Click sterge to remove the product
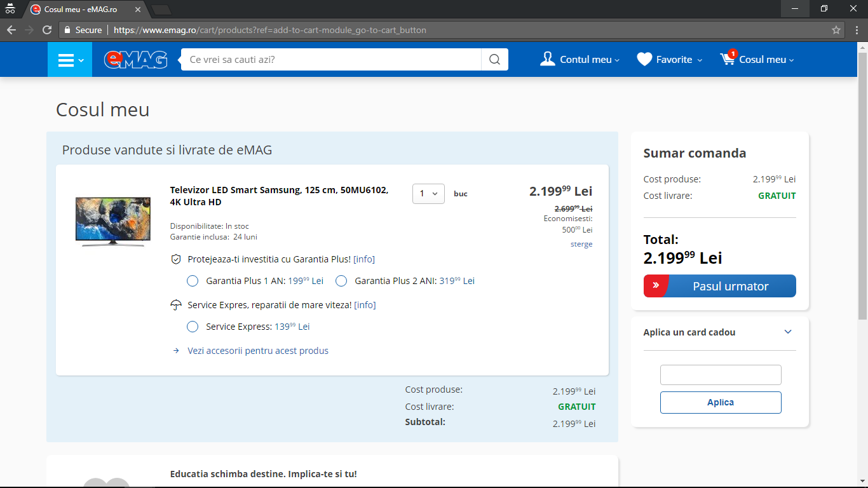This screenshot has height=488, width=868. 581,244
